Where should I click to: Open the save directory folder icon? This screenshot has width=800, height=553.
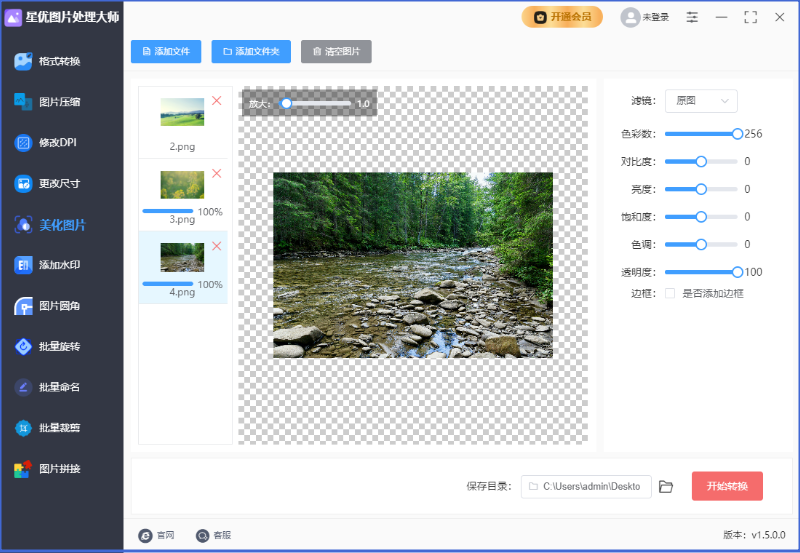pyautogui.click(x=667, y=487)
